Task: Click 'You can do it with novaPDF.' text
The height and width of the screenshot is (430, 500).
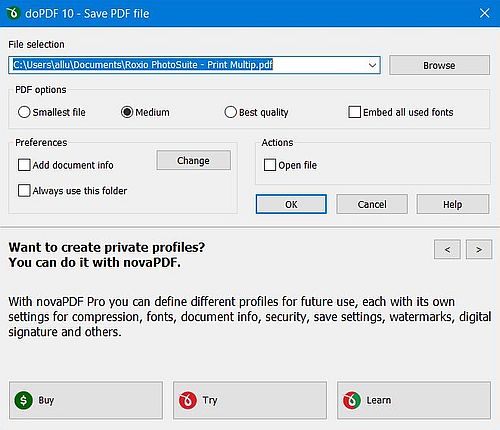Action: coord(95,262)
